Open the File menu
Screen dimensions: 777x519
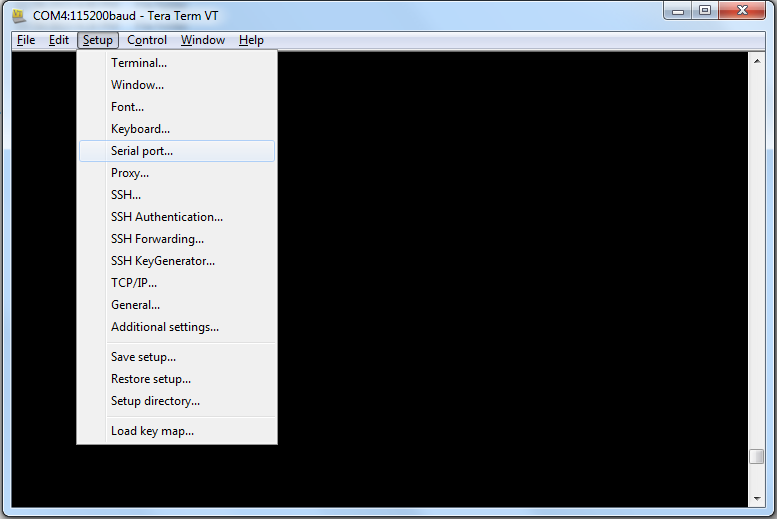coord(26,40)
